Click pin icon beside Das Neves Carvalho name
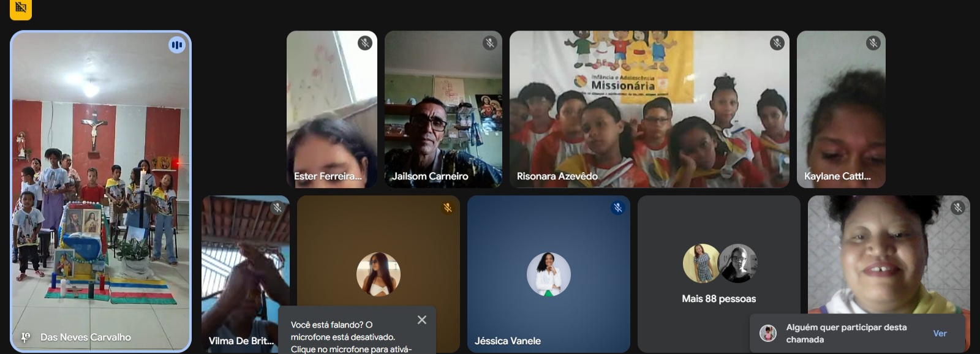The height and width of the screenshot is (354, 980). pos(26,337)
